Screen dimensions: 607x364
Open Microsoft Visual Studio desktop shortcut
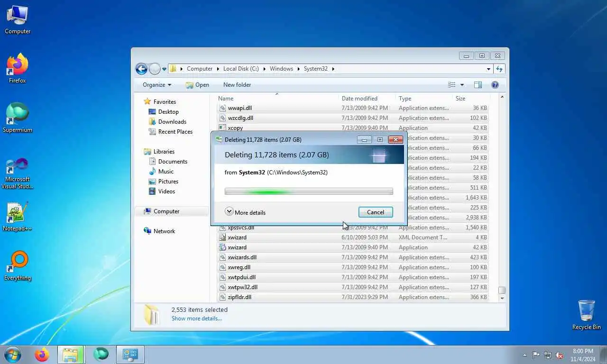click(18, 173)
